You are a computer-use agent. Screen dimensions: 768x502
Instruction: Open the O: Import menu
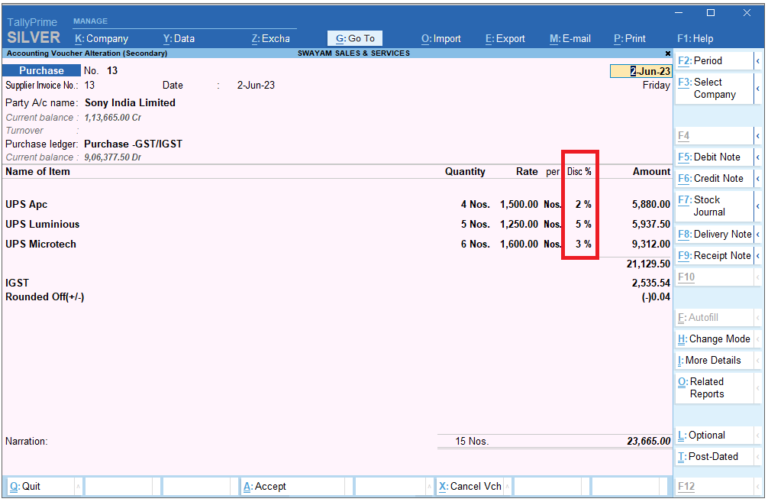click(x=441, y=38)
